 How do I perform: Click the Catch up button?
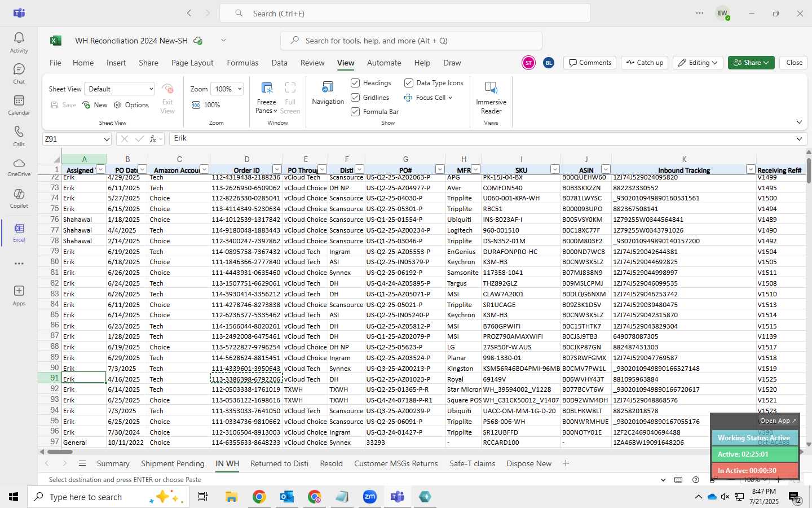pyautogui.click(x=645, y=63)
